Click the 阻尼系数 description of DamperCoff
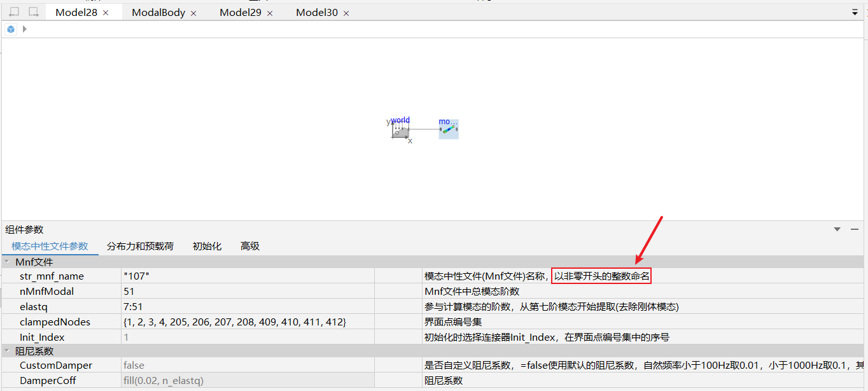This screenshot has width=868, height=391. coord(444,380)
